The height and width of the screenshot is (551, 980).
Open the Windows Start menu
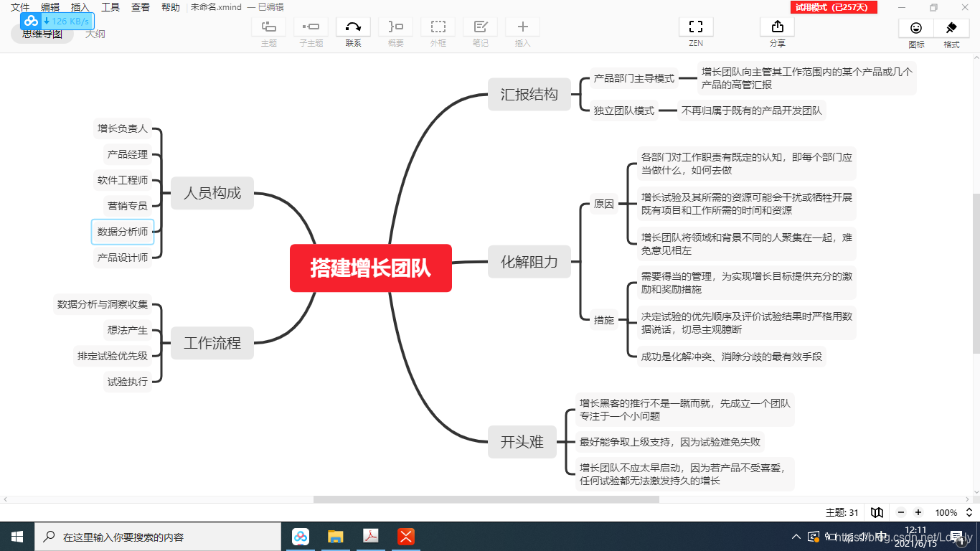[17, 537]
